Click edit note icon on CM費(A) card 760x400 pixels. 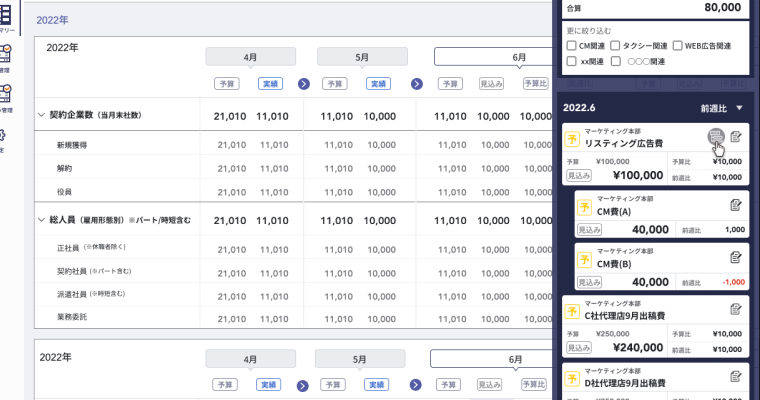pos(736,205)
